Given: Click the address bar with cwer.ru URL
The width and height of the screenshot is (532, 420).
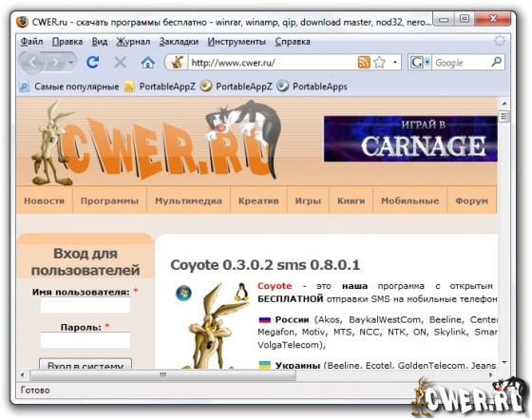Looking at the screenshot, I should point(272,63).
